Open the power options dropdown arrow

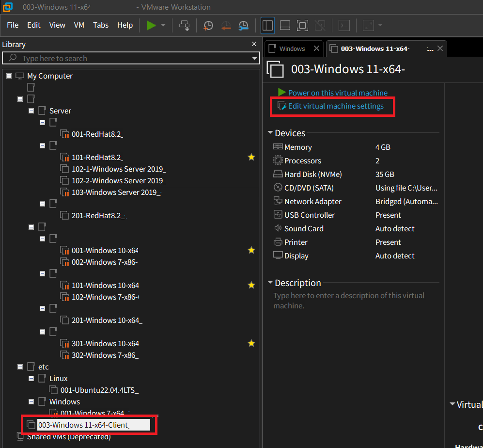point(163,25)
